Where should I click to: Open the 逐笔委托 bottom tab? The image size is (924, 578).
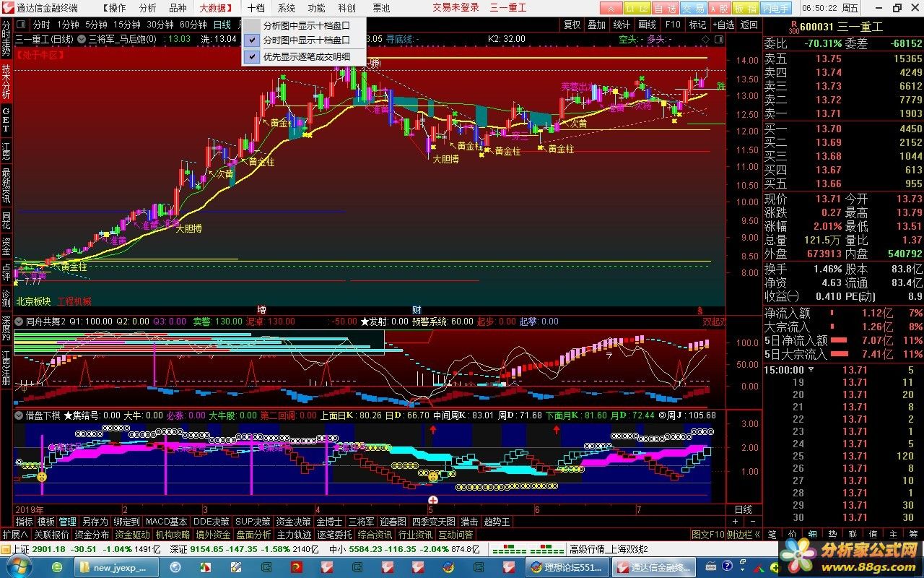(x=335, y=535)
